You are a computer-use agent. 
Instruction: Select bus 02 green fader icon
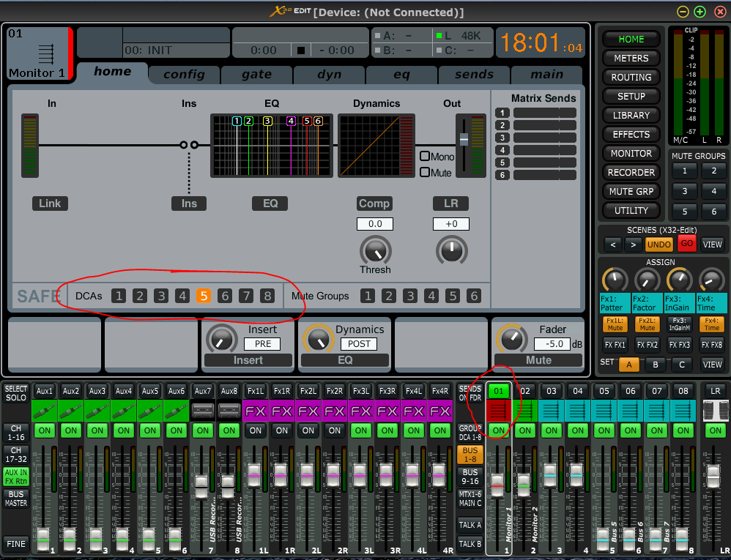(525, 411)
